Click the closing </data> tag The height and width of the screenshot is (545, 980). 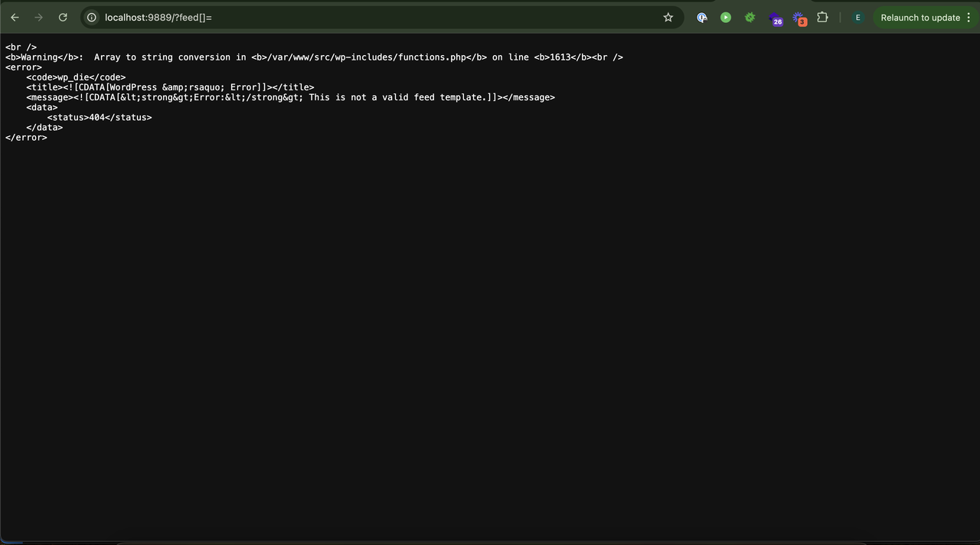point(44,127)
